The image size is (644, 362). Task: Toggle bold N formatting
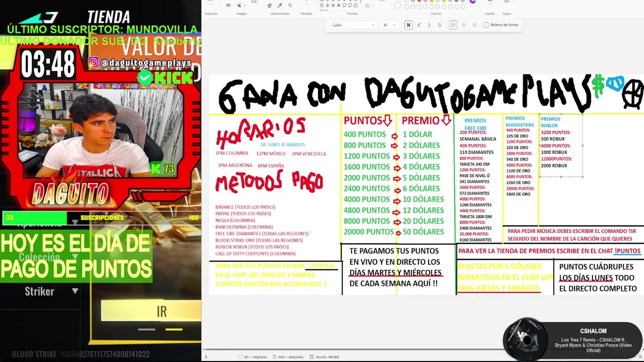pos(409,25)
